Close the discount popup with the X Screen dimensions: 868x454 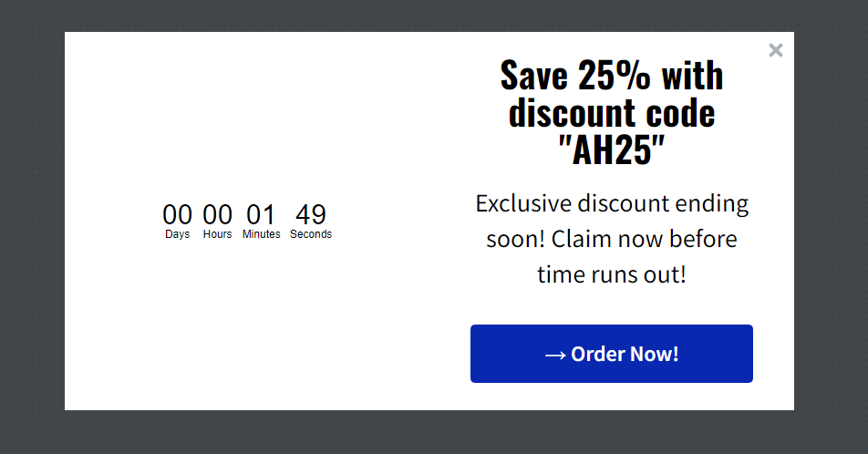pyautogui.click(x=776, y=50)
